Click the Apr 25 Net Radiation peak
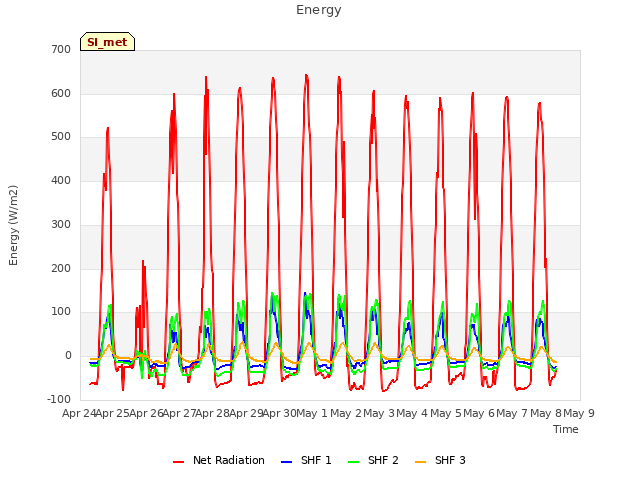 click(108, 128)
